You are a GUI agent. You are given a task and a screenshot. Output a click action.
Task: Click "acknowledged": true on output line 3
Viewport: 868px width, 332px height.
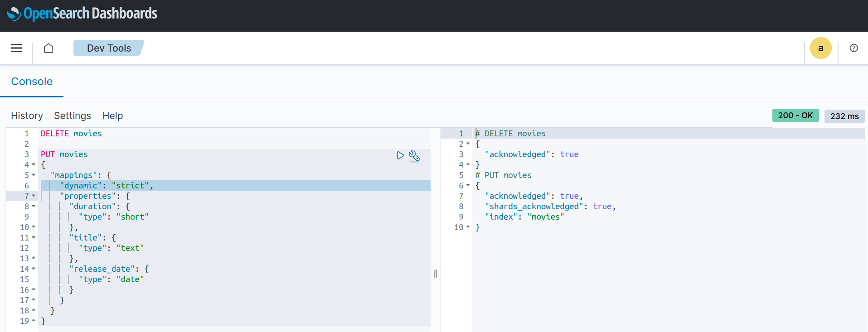click(x=532, y=154)
